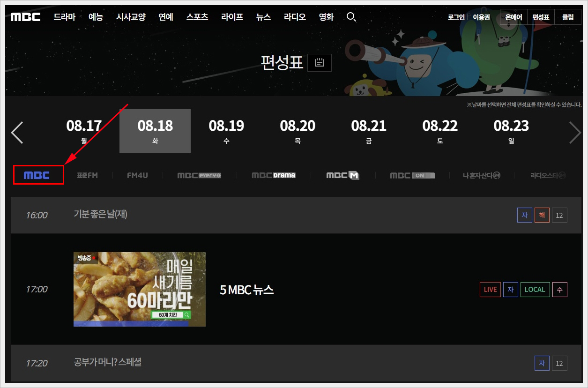The image size is (588, 388).
Task: Click the 방송중 on-air label on thumbnail
Action: coord(86,257)
